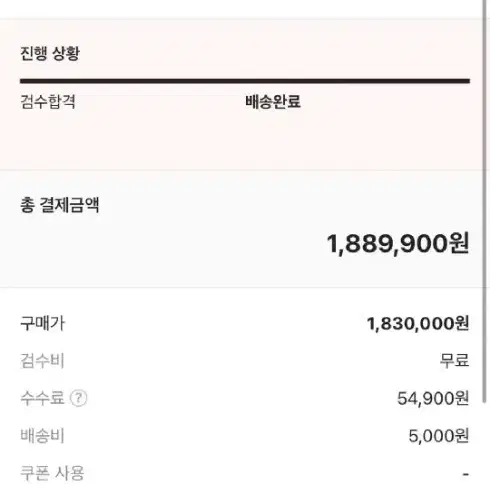
Task: Click the fee help question mark icon
Action: [79, 398]
